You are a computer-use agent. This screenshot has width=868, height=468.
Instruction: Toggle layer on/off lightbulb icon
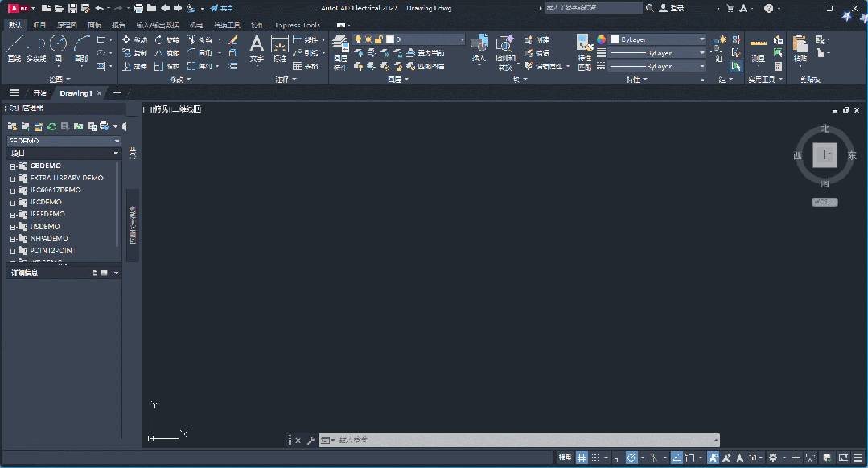coord(359,39)
